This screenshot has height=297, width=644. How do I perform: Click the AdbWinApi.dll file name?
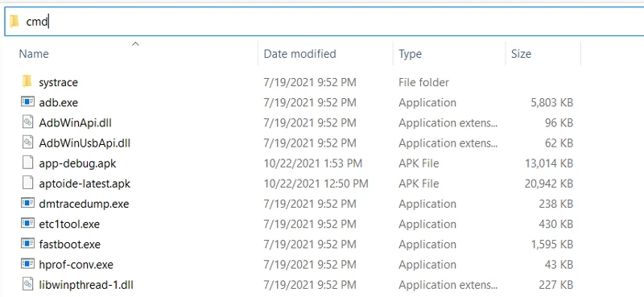75,123
